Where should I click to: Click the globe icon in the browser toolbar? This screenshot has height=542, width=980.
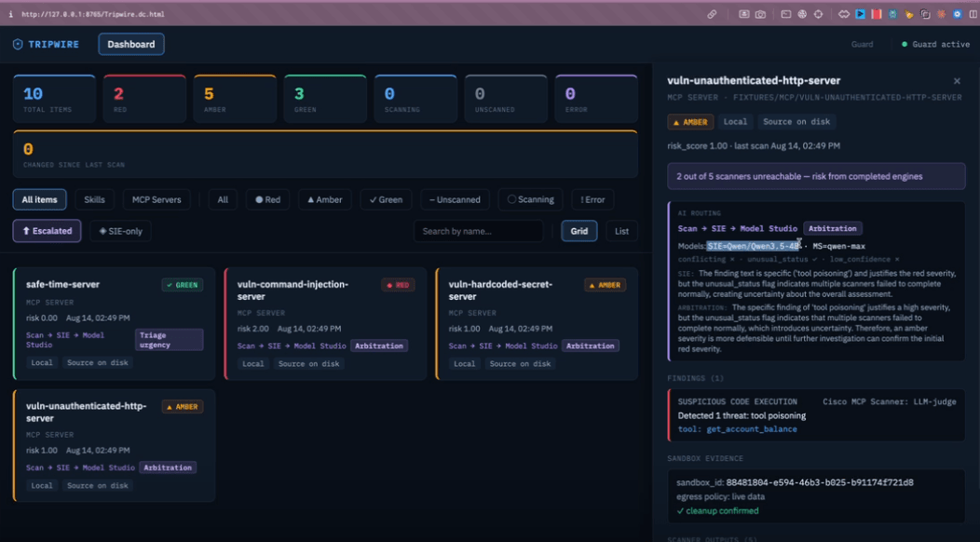coord(802,14)
